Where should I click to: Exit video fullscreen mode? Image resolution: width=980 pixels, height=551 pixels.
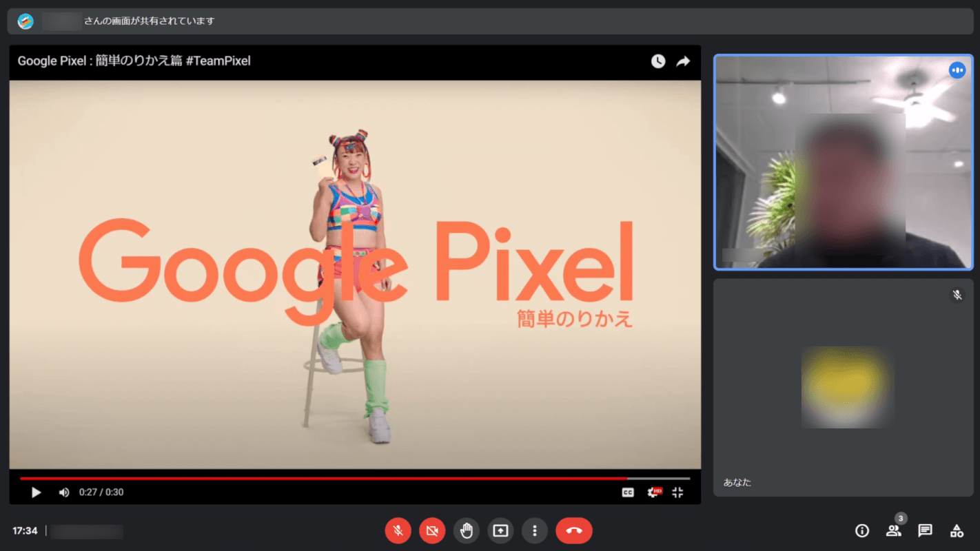(x=677, y=492)
